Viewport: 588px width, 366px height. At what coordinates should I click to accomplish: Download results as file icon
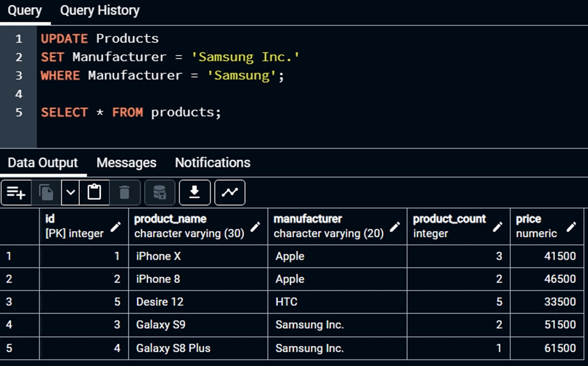[x=194, y=192]
